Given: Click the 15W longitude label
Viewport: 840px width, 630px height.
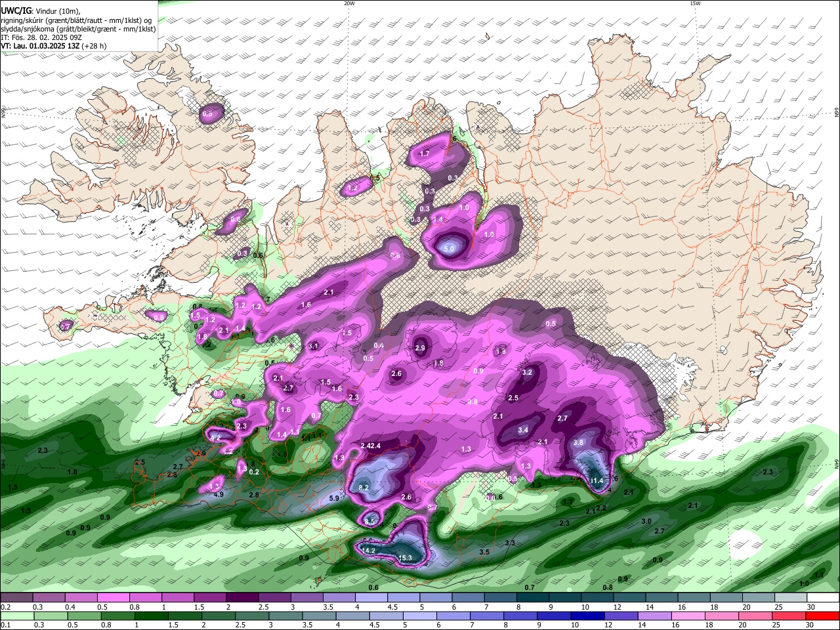Looking at the screenshot, I should pos(695,3).
